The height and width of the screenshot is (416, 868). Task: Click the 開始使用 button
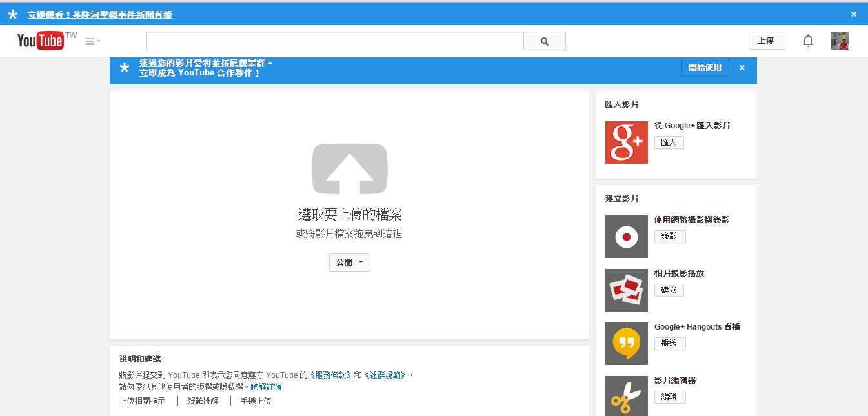coord(705,68)
